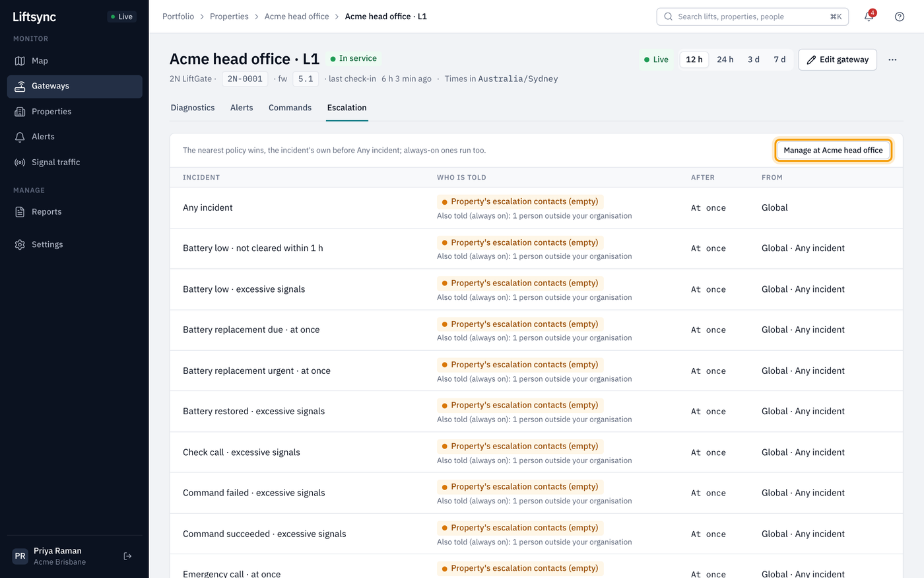The height and width of the screenshot is (578, 924).
Task: Click the Signal traffic icon in sidebar
Action: tap(20, 163)
